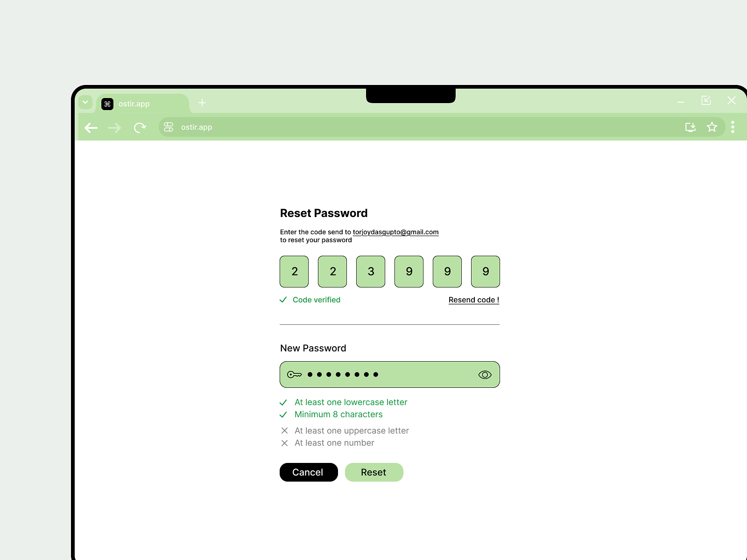Install the app via the download icon
The width and height of the screenshot is (747, 560).
(x=691, y=127)
